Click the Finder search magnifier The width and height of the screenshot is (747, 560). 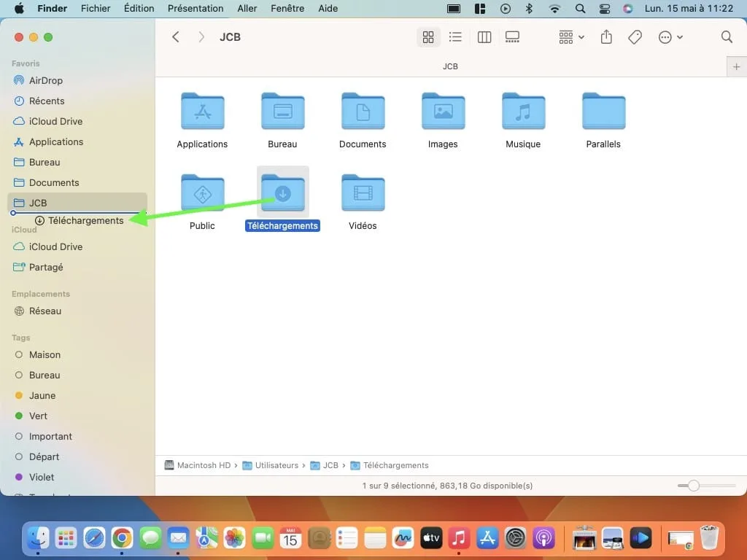click(x=727, y=37)
